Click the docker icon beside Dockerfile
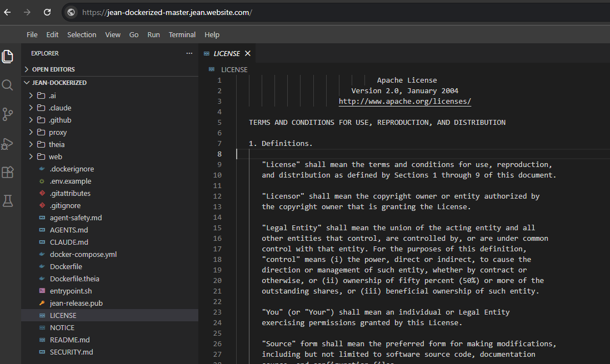The image size is (610, 364). click(42, 266)
